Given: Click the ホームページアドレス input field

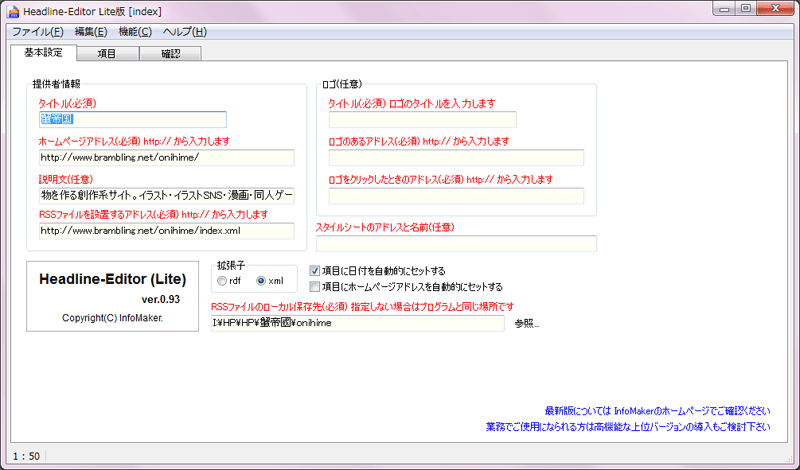Looking at the screenshot, I should pos(165,158).
